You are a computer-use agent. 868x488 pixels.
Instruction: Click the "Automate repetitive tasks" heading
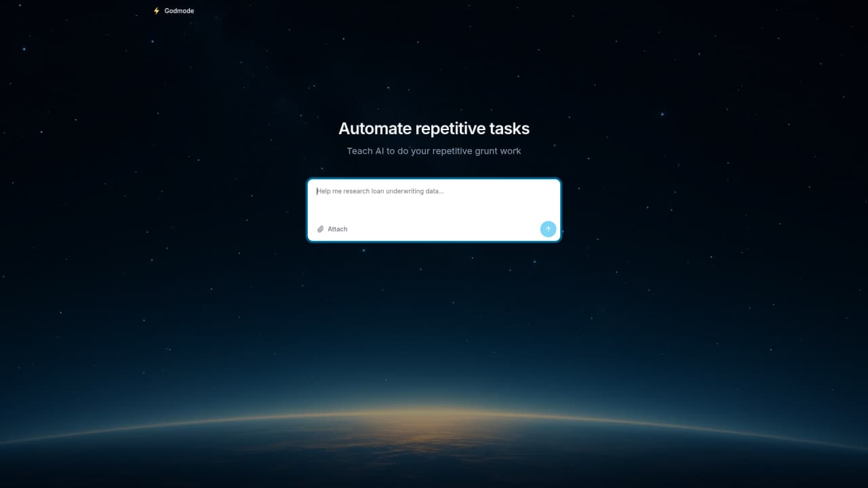[434, 128]
